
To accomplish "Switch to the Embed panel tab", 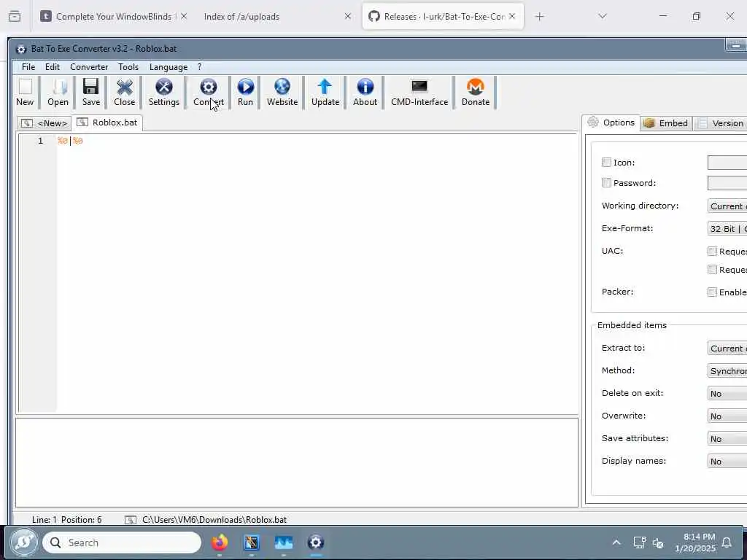I will point(665,123).
